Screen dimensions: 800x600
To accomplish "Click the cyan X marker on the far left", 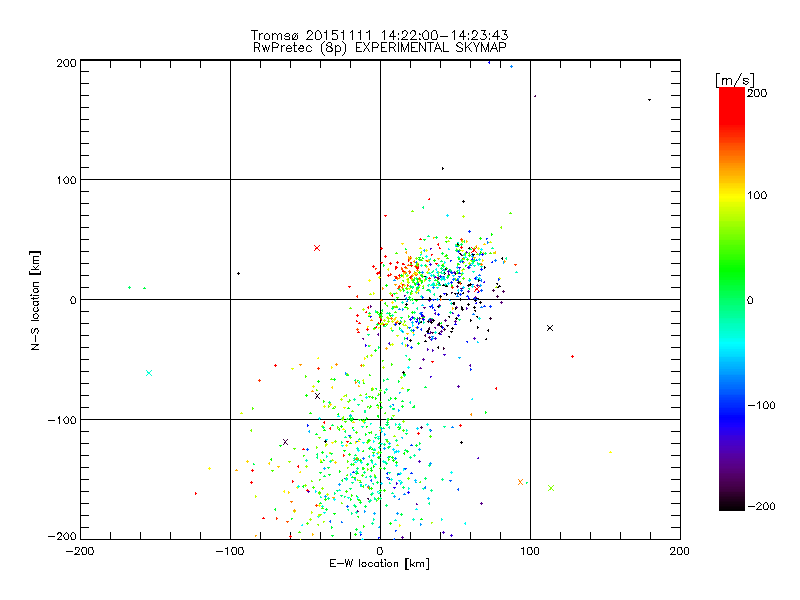I will (x=149, y=373).
